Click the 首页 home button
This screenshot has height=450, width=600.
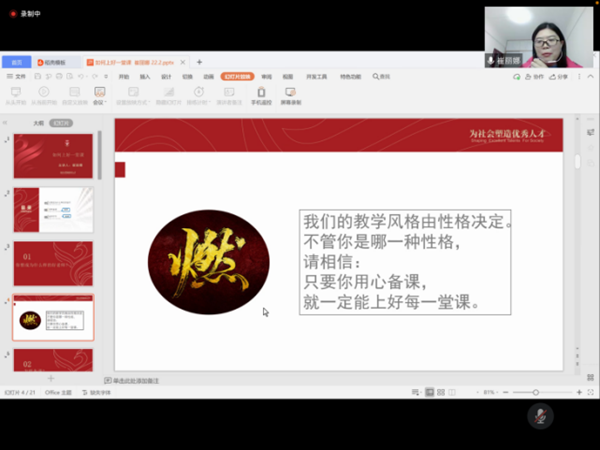[x=16, y=62]
